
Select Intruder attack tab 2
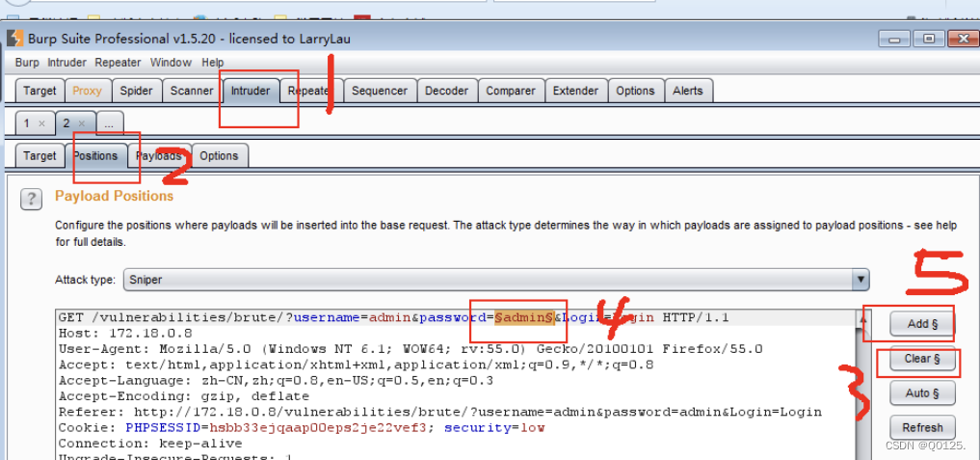point(66,123)
